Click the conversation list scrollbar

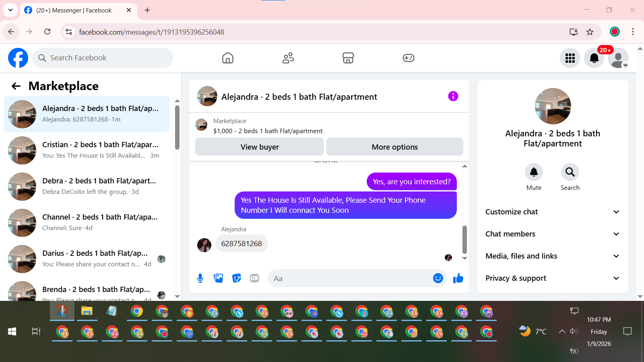tap(177, 127)
